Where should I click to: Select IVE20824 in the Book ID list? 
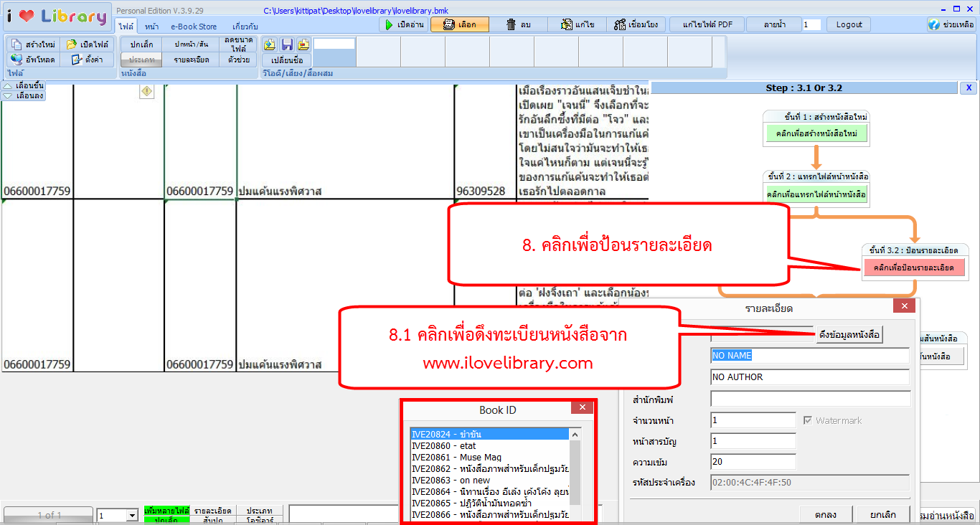[x=491, y=434]
